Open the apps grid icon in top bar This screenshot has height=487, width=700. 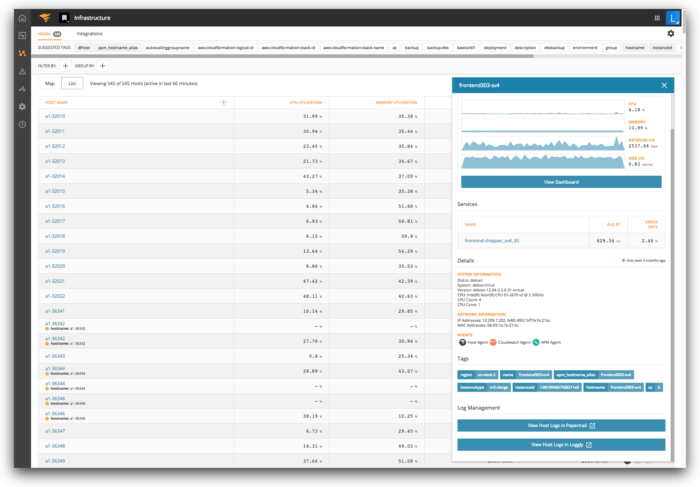click(x=657, y=17)
